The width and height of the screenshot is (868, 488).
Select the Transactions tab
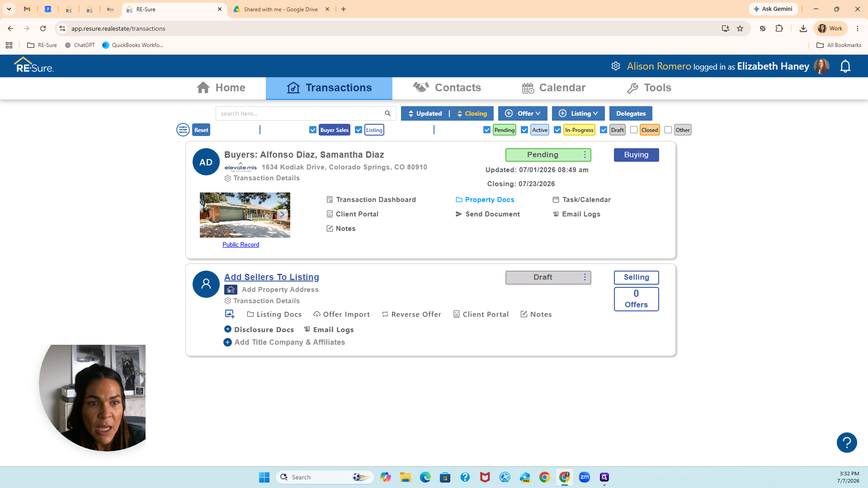pos(329,88)
